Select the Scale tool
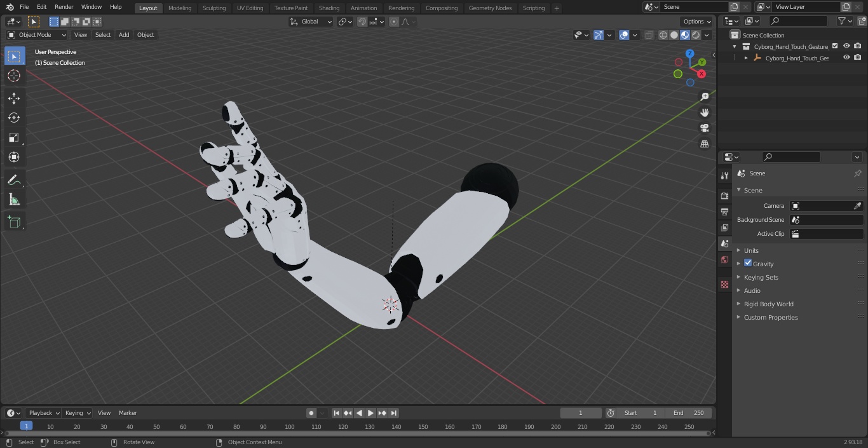The width and height of the screenshot is (868, 448). pos(14,137)
